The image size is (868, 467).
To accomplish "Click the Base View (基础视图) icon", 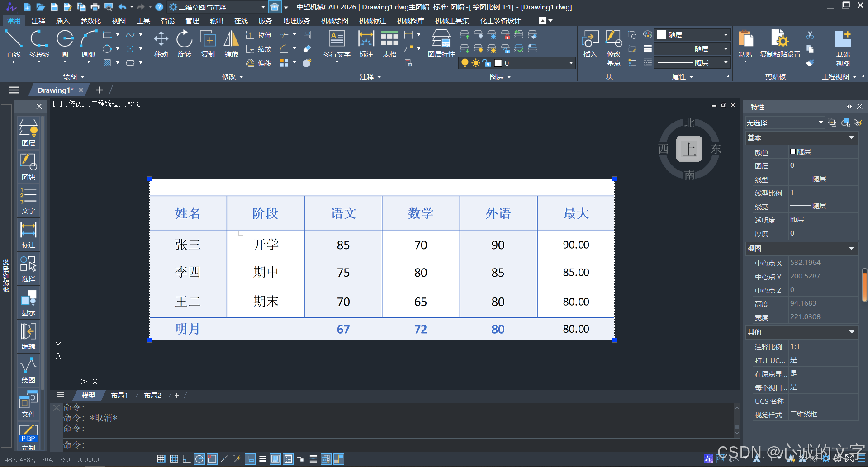I will pos(843,48).
